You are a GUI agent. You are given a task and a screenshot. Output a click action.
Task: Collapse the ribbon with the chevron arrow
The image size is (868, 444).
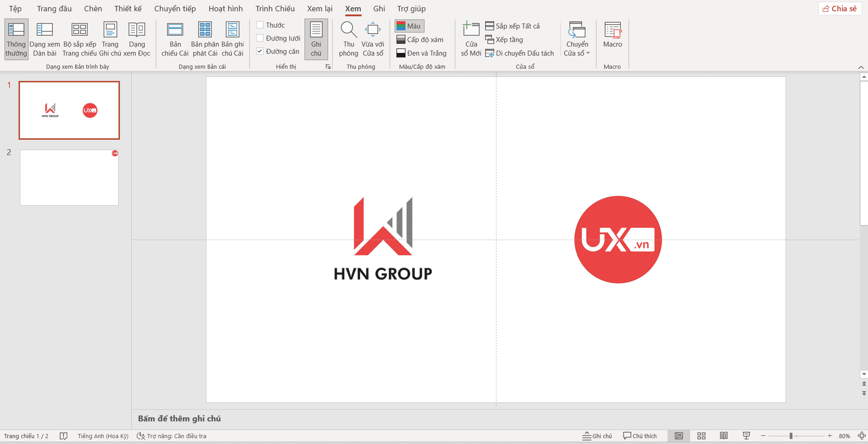click(861, 67)
